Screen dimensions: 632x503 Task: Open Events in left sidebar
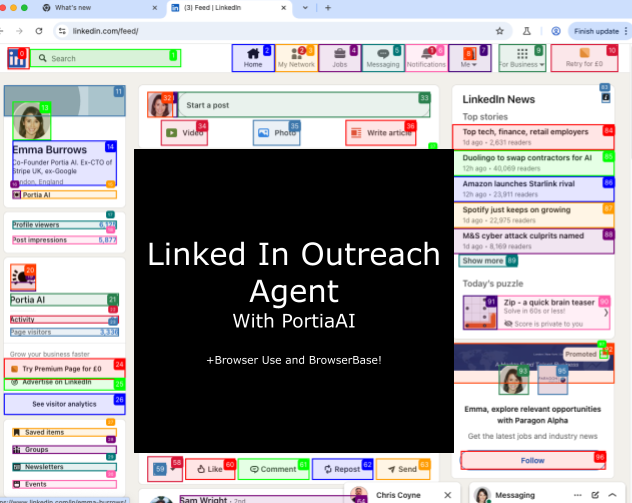(64, 484)
